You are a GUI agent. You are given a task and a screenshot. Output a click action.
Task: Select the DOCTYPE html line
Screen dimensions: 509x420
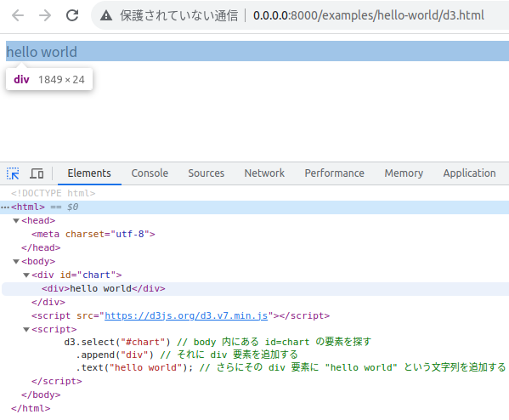[54, 193]
